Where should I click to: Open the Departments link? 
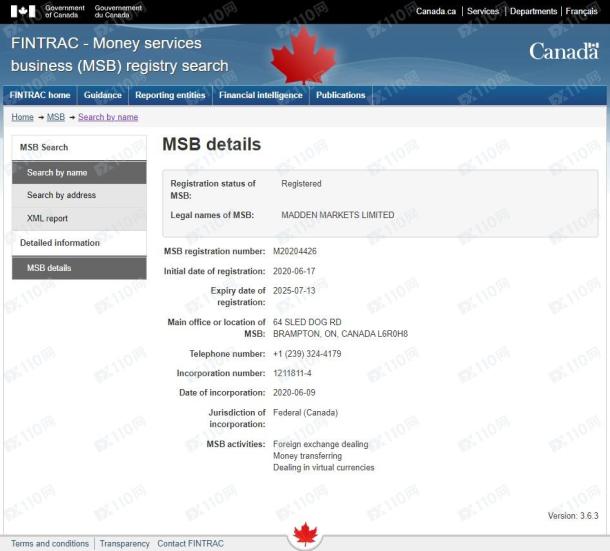pos(533,11)
